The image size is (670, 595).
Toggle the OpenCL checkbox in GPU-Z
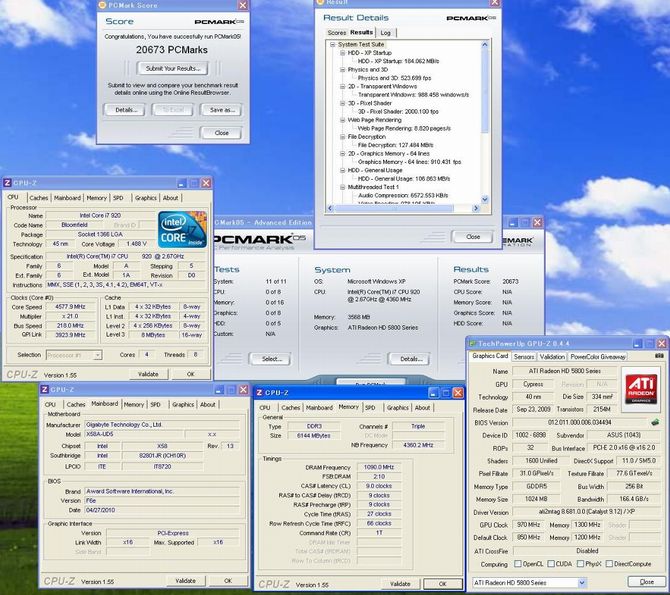click(518, 564)
